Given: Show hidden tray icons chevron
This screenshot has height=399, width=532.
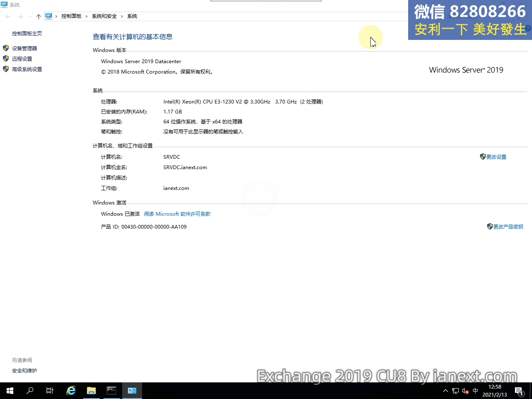Looking at the screenshot, I should tap(446, 391).
